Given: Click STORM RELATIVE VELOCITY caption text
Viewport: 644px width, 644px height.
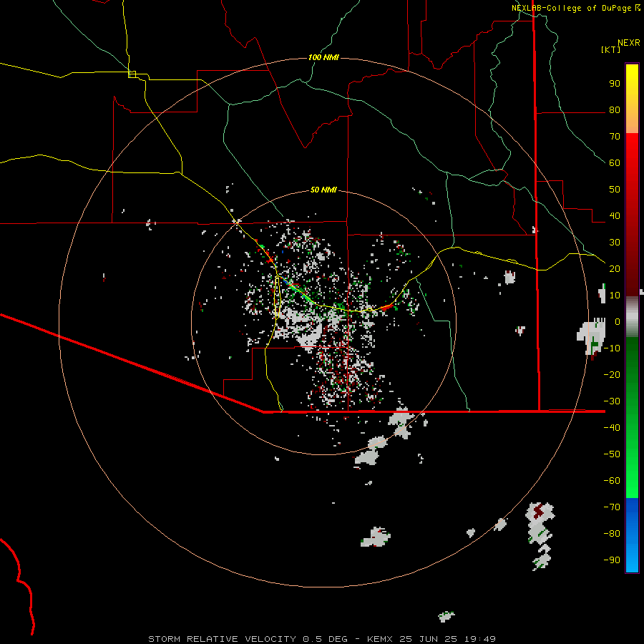Looking at the screenshot, I should tap(222, 639).
